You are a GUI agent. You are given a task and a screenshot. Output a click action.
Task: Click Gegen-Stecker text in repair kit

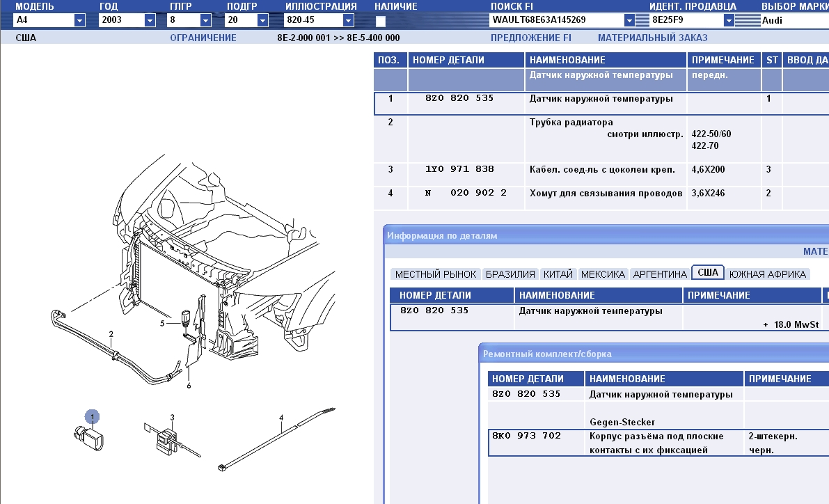click(622, 422)
